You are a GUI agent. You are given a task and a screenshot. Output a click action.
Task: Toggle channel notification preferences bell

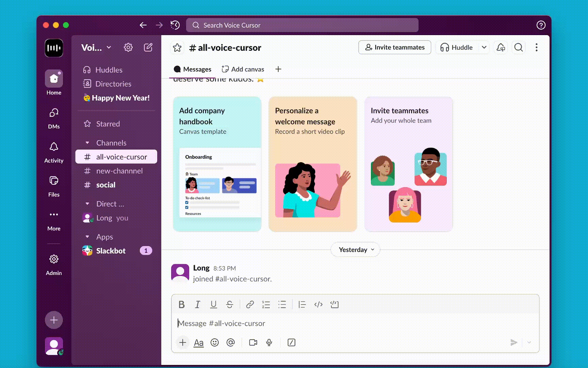pyautogui.click(x=500, y=47)
